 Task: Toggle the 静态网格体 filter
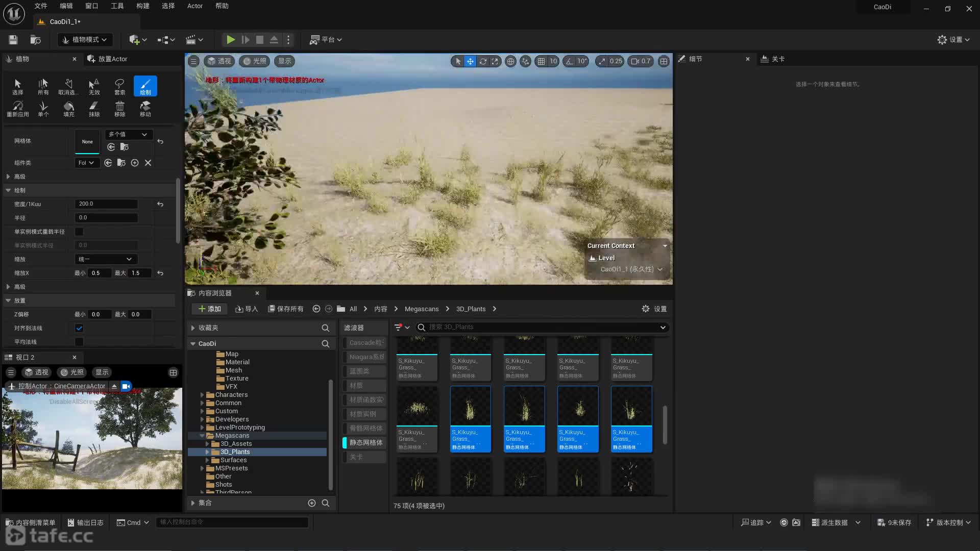tap(364, 443)
